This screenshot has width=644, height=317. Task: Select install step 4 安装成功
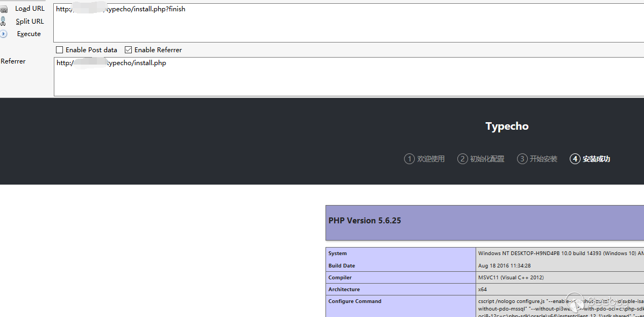tap(590, 158)
